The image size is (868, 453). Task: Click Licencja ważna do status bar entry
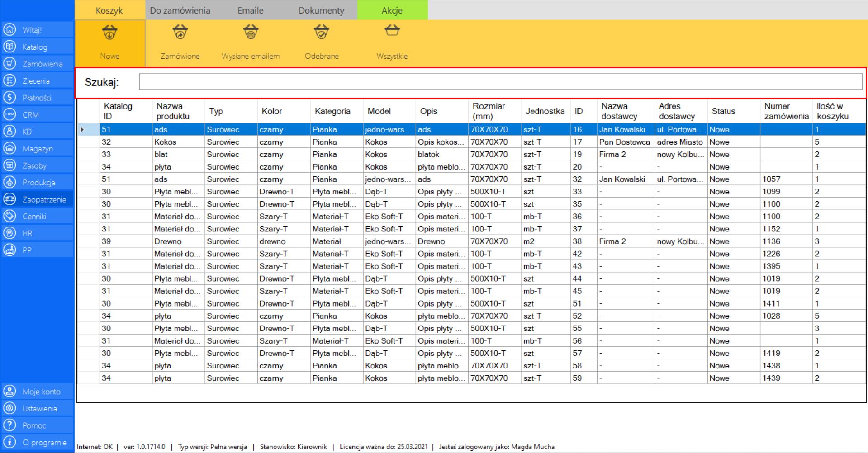384,447
